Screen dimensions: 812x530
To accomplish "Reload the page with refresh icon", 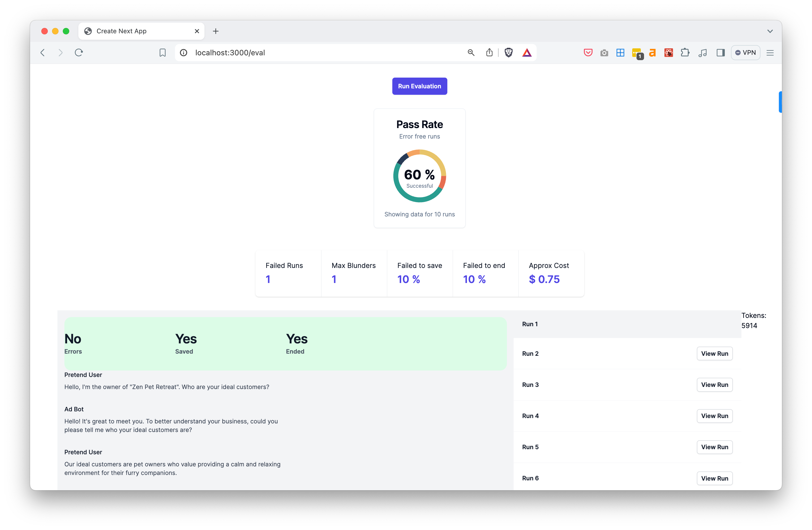I will (x=79, y=53).
